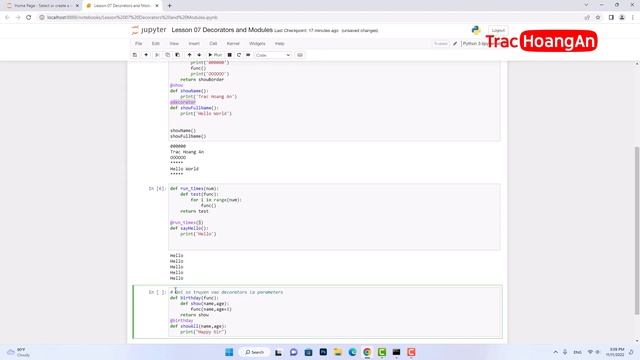The width and height of the screenshot is (640, 360).
Task: Click the pencil edit mode indicator icon
Action: click(455, 43)
